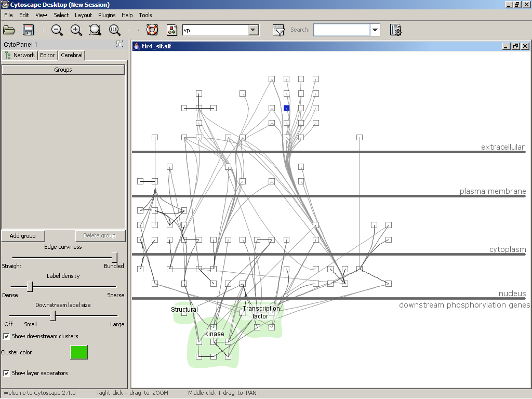Click the zoom in magnifier icon

pos(76,30)
